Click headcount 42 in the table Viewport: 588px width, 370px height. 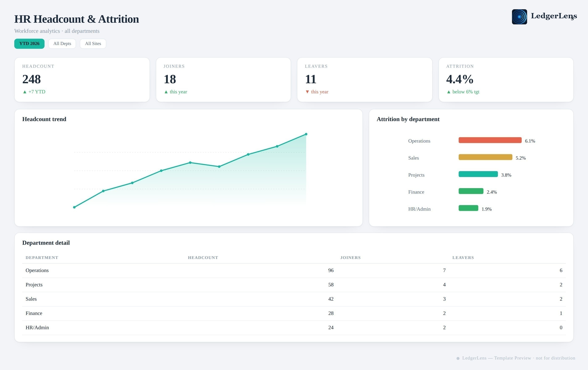click(331, 299)
